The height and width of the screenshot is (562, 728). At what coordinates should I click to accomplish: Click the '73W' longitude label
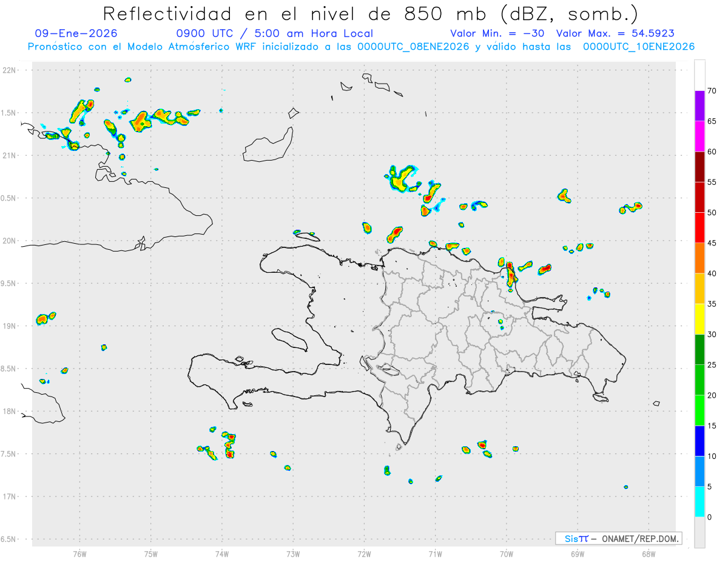(x=293, y=554)
